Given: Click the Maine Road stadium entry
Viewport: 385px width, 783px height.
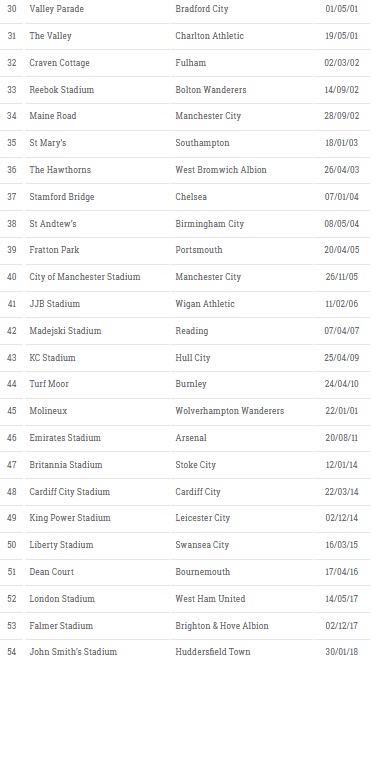Looking at the screenshot, I should pos(53,116).
